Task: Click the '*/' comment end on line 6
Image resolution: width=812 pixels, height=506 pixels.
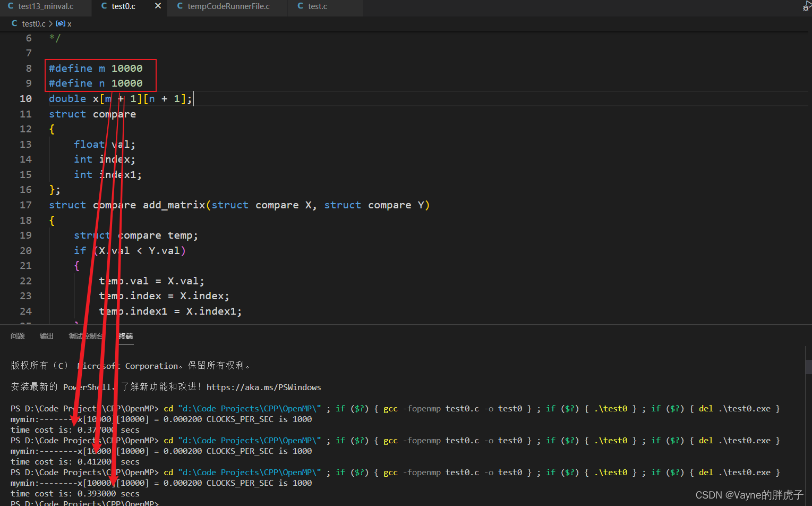Action: tap(55, 38)
